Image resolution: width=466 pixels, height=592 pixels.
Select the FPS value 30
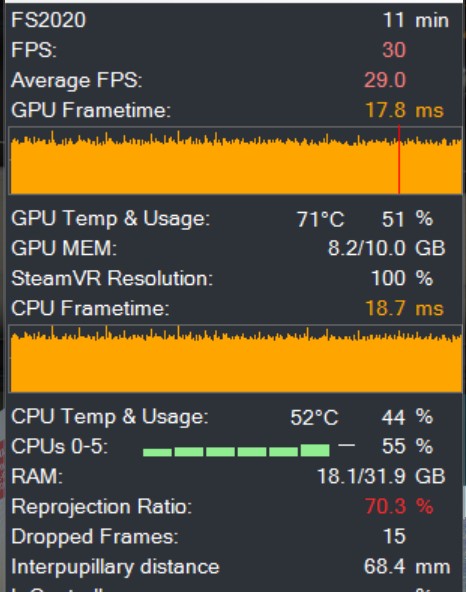pos(394,50)
